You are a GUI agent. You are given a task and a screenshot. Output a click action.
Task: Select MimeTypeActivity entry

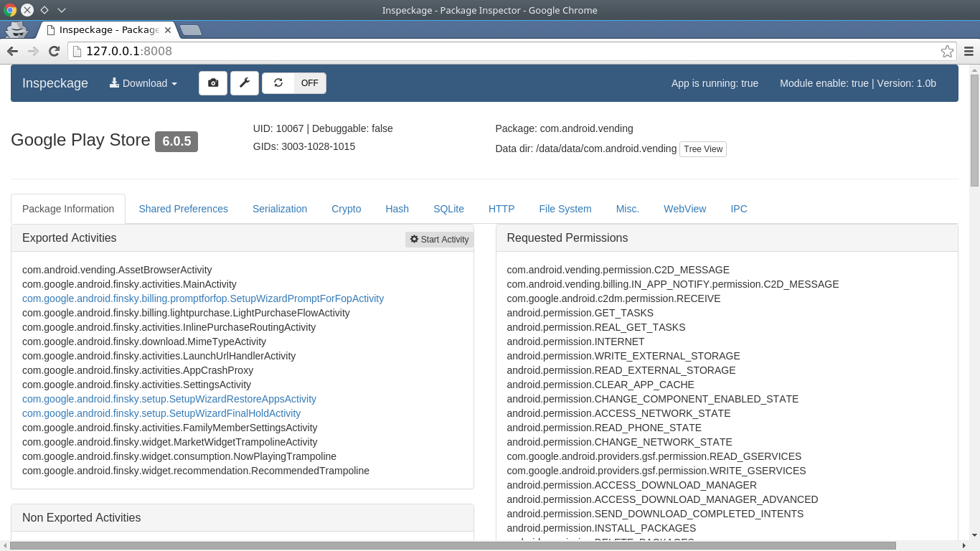coord(144,342)
